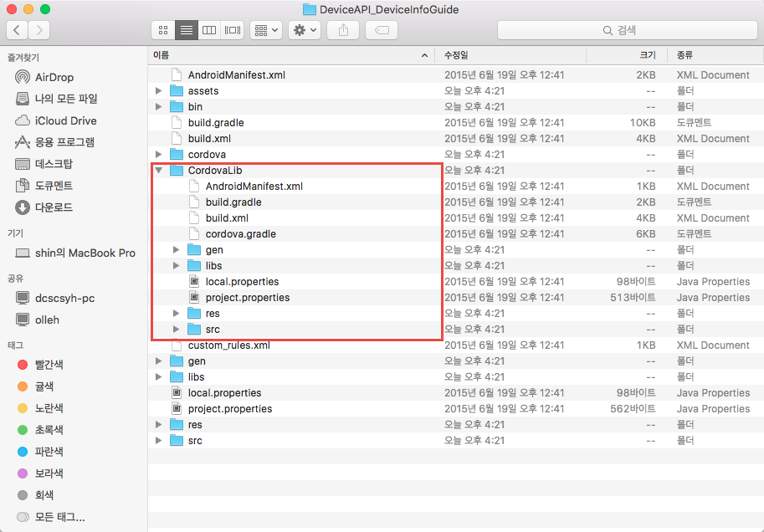
Task: Go back with the back arrow
Action: 18,30
